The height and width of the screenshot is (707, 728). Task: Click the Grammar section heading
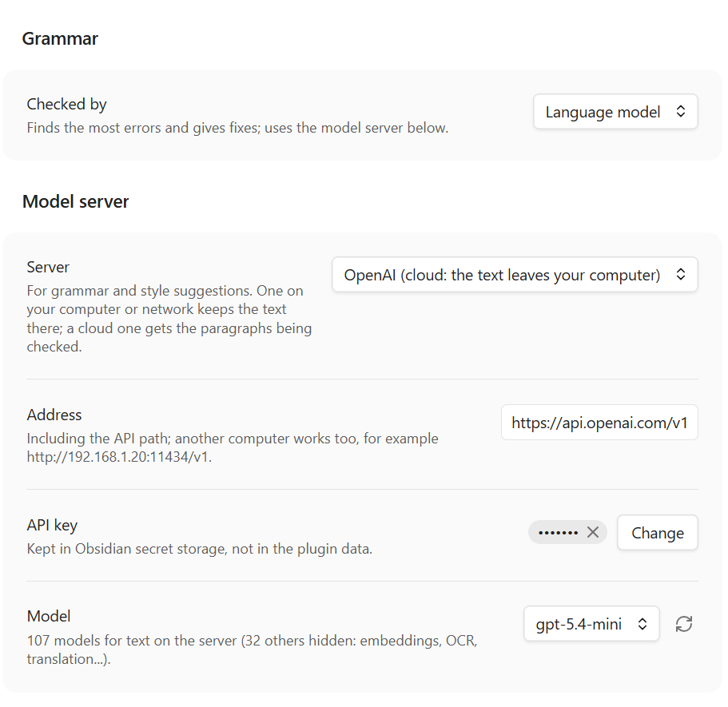pos(60,38)
